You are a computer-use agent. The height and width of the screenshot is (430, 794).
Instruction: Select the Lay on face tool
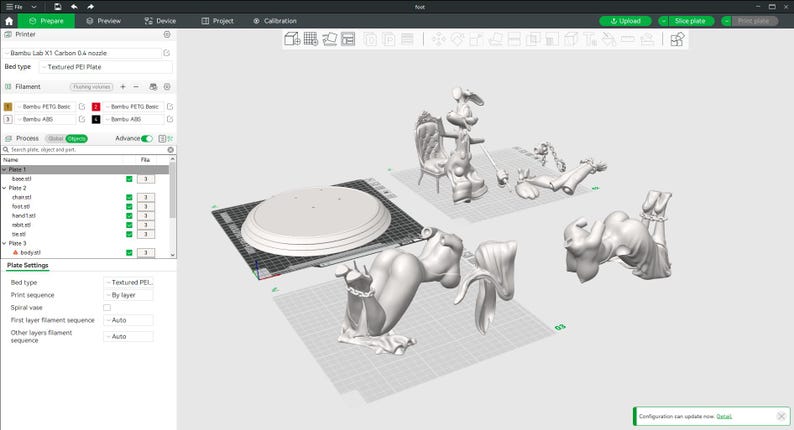click(495, 40)
